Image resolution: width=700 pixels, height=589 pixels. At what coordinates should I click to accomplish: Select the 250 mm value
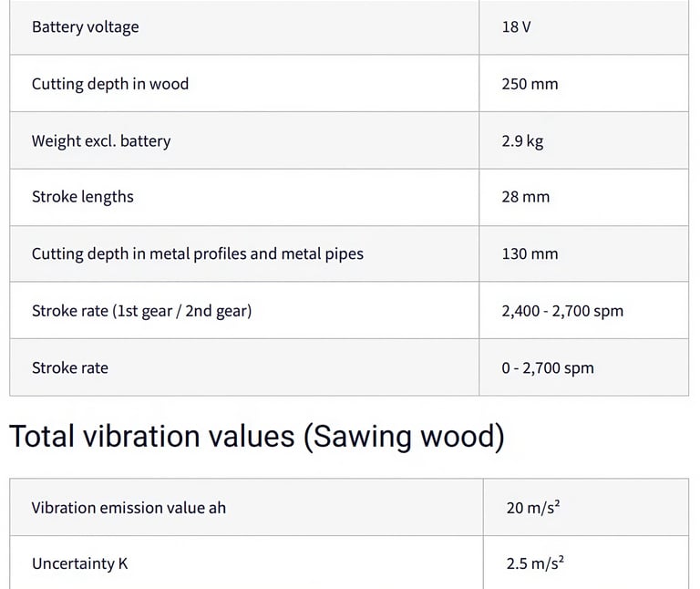(530, 84)
